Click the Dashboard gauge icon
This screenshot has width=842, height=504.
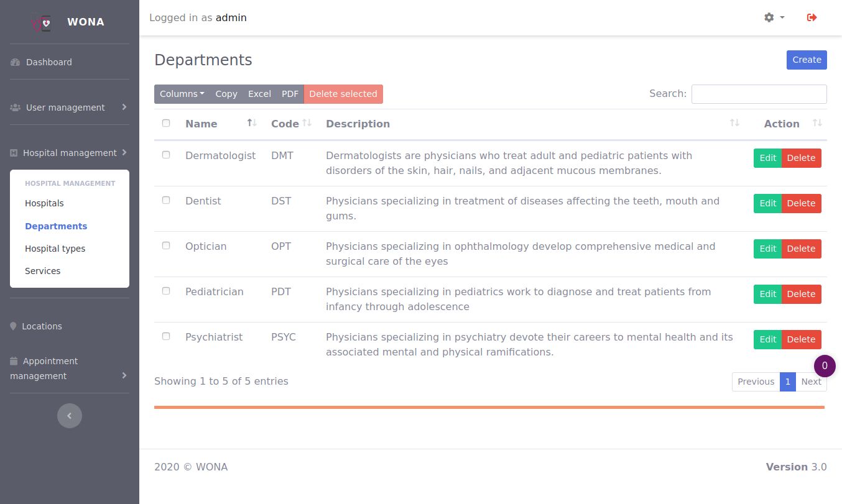click(16, 62)
